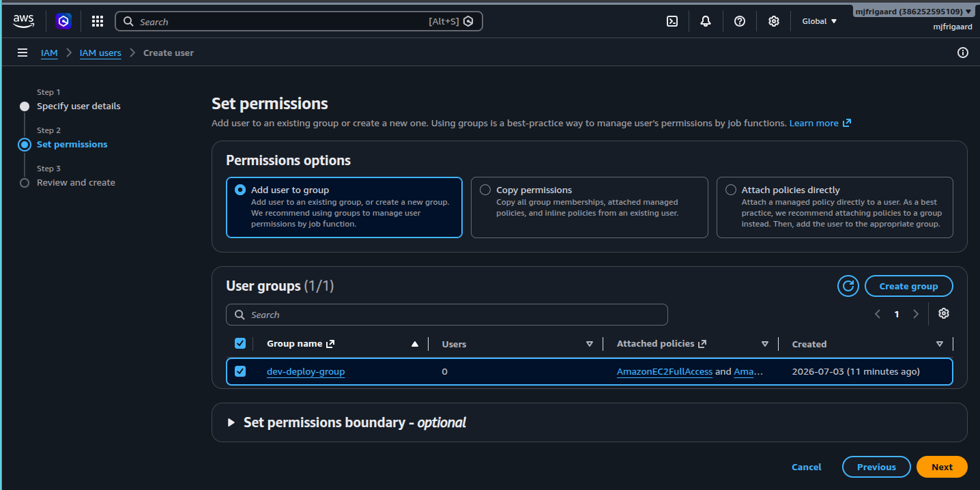Expand Set permissions boundary section

coord(231,422)
